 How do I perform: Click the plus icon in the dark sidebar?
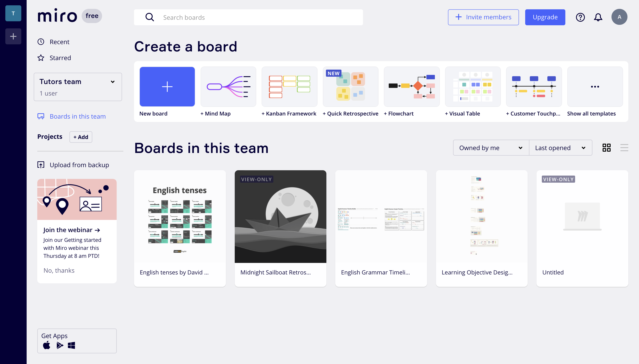point(13,36)
